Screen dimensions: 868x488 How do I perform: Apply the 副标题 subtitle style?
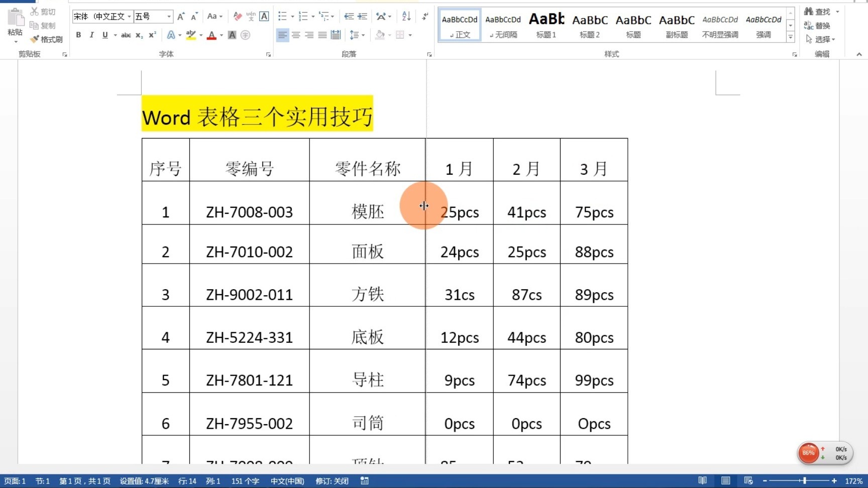677,25
